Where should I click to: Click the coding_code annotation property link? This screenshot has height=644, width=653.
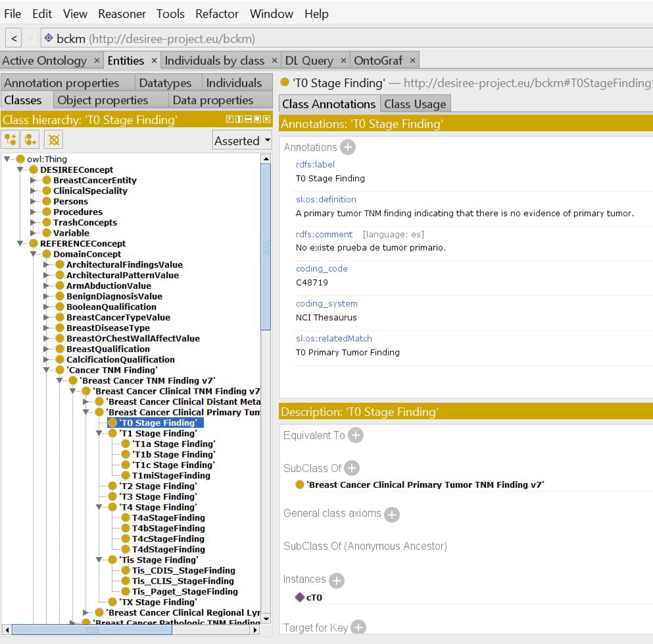[x=321, y=269]
